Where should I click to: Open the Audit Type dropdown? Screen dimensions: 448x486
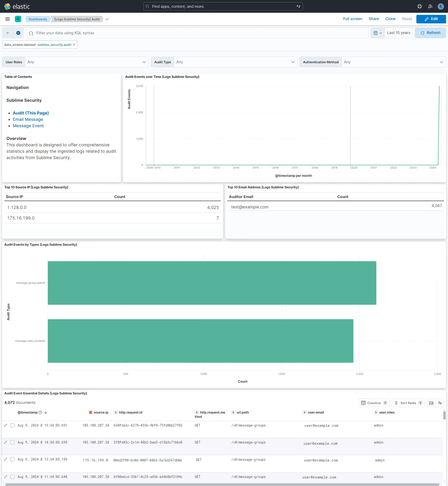pyautogui.click(x=235, y=62)
